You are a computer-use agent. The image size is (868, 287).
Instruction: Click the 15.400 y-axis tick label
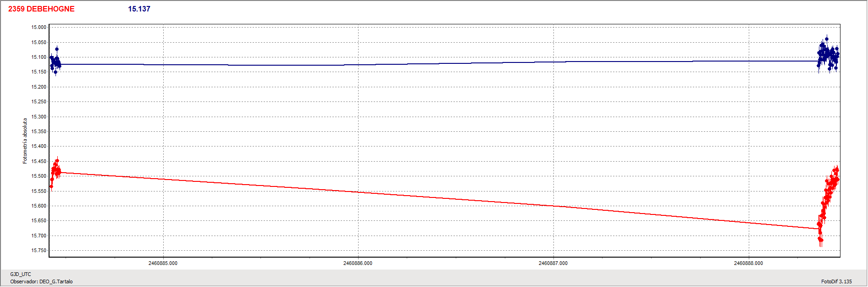coord(39,146)
